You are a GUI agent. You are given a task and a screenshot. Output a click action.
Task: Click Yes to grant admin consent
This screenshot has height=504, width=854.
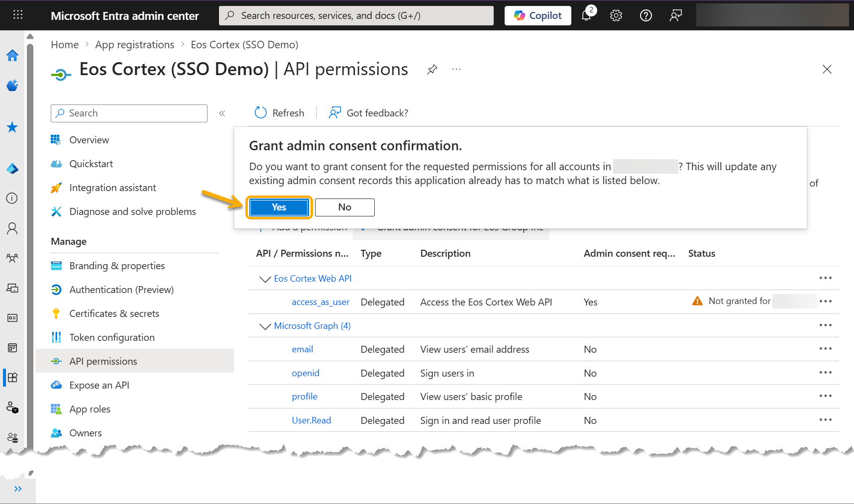tap(279, 207)
